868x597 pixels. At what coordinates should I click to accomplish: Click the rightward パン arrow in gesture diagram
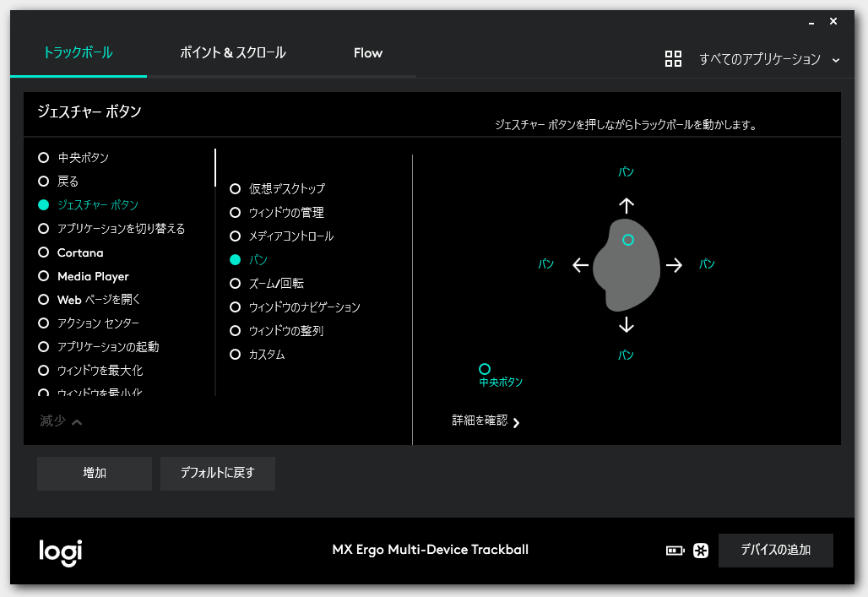click(x=675, y=264)
